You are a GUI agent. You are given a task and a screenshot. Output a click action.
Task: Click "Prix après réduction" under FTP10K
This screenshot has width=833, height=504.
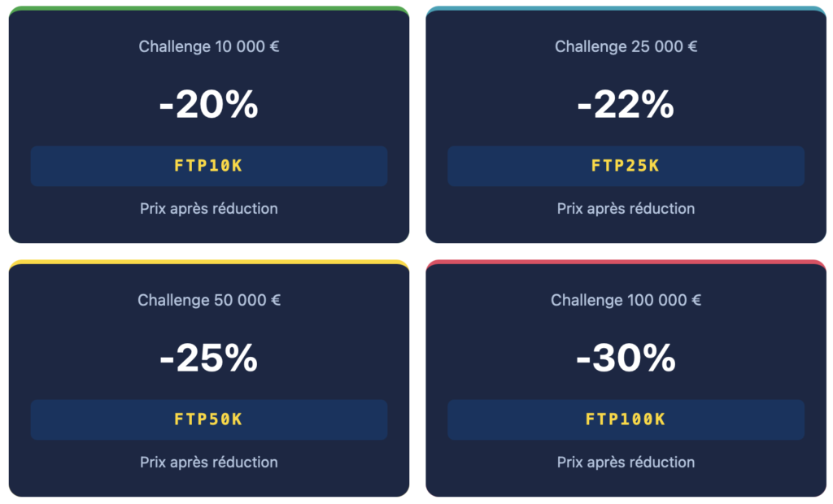pyautogui.click(x=209, y=209)
